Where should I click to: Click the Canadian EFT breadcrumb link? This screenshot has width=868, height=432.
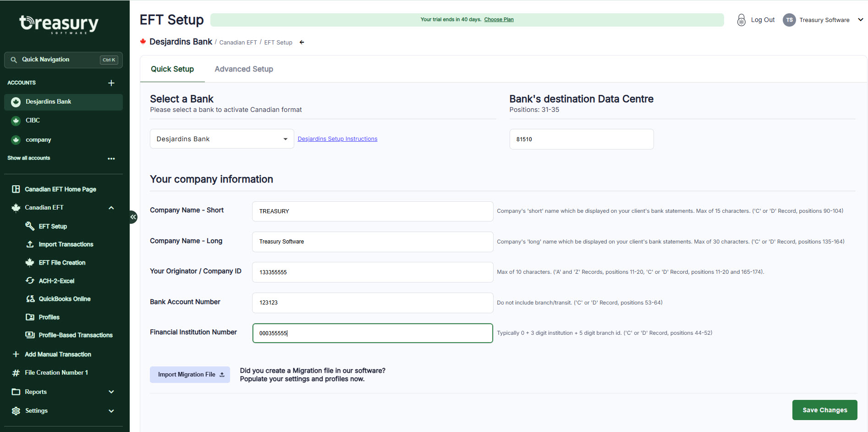click(x=238, y=43)
